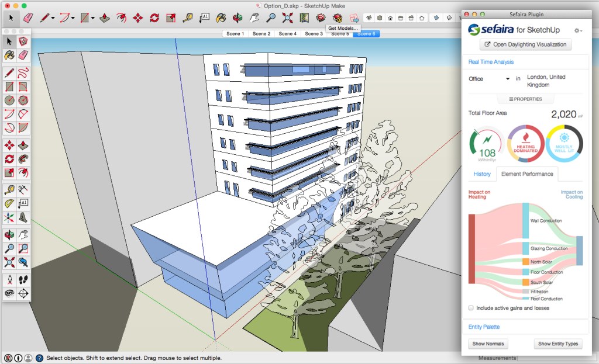Viewport: 599px width, 364px height.
Task: Enable Include active gains and losses checkbox
Action: [x=471, y=308]
